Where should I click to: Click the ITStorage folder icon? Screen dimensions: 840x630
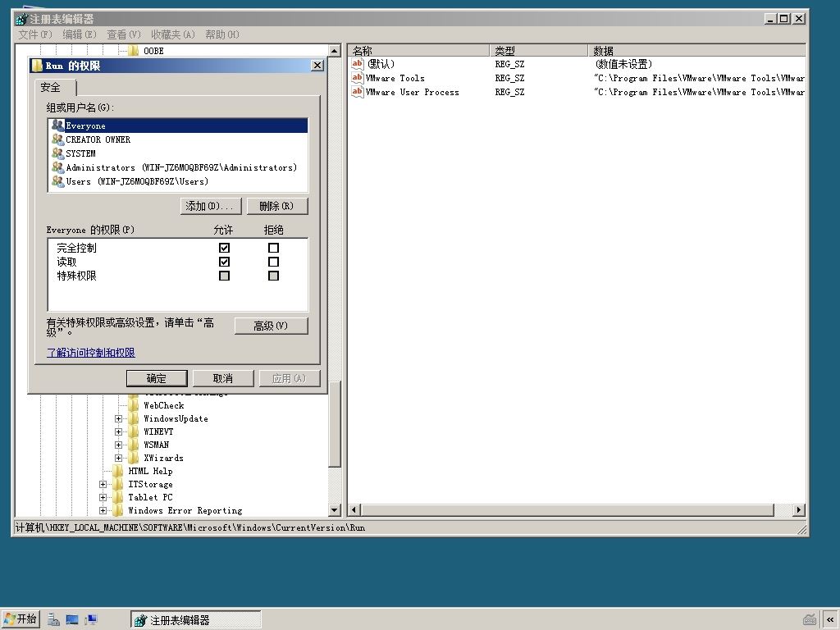click(x=118, y=484)
